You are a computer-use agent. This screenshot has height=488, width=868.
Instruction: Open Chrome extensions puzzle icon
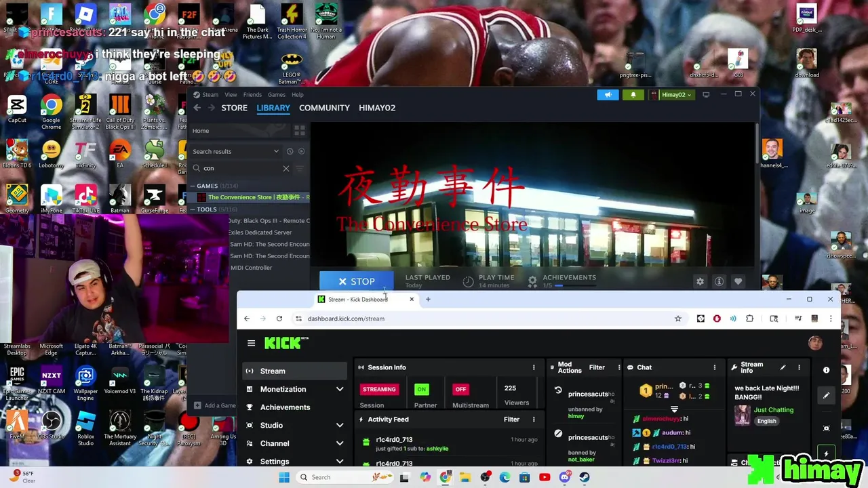point(749,319)
